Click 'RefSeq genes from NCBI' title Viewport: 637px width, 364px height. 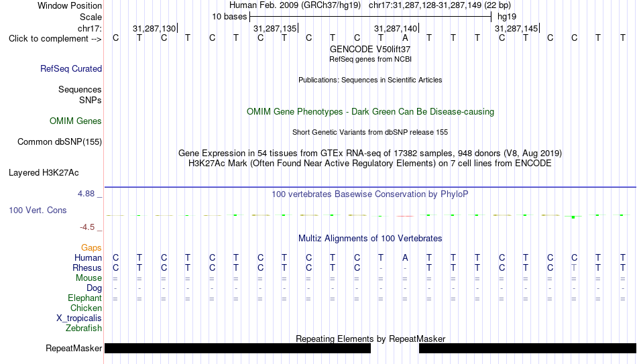(370, 59)
